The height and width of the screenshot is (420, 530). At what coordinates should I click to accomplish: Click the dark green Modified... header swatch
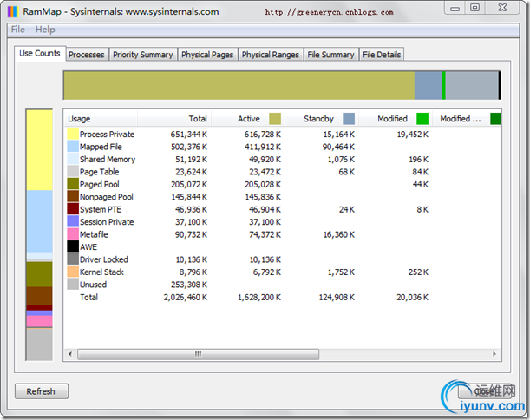[495, 119]
